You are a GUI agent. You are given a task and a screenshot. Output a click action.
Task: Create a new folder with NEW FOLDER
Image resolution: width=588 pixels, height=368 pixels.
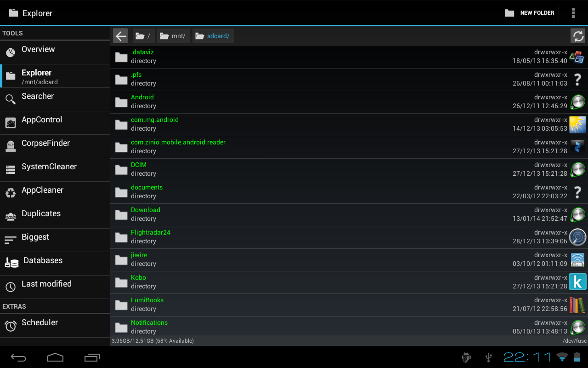coord(529,13)
